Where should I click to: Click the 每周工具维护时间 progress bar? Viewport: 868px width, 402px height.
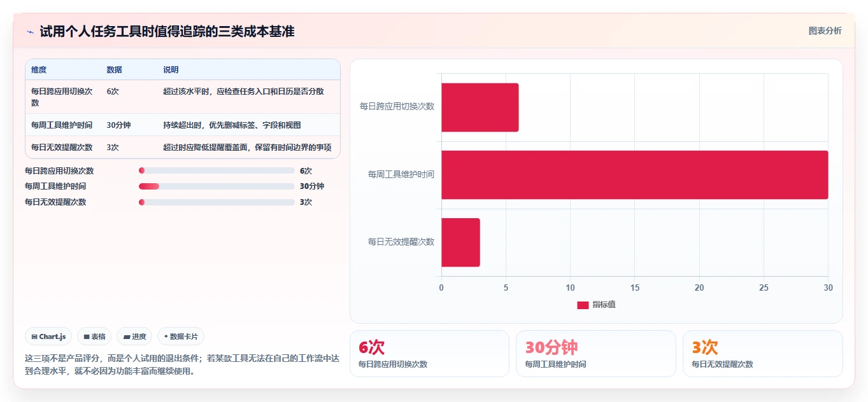(x=217, y=186)
